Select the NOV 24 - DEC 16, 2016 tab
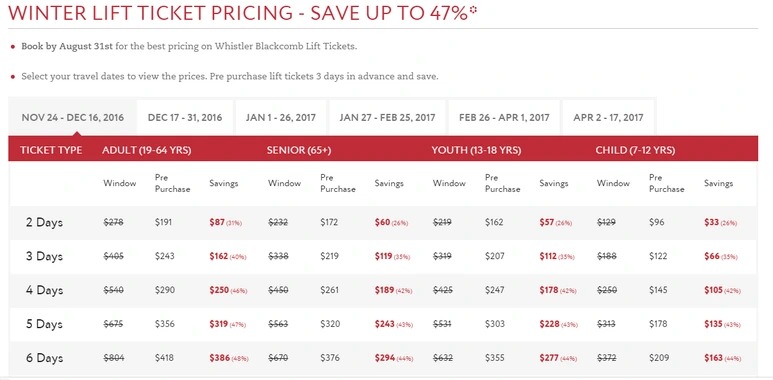This screenshot has width=773, height=380. click(x=72, y=118)
